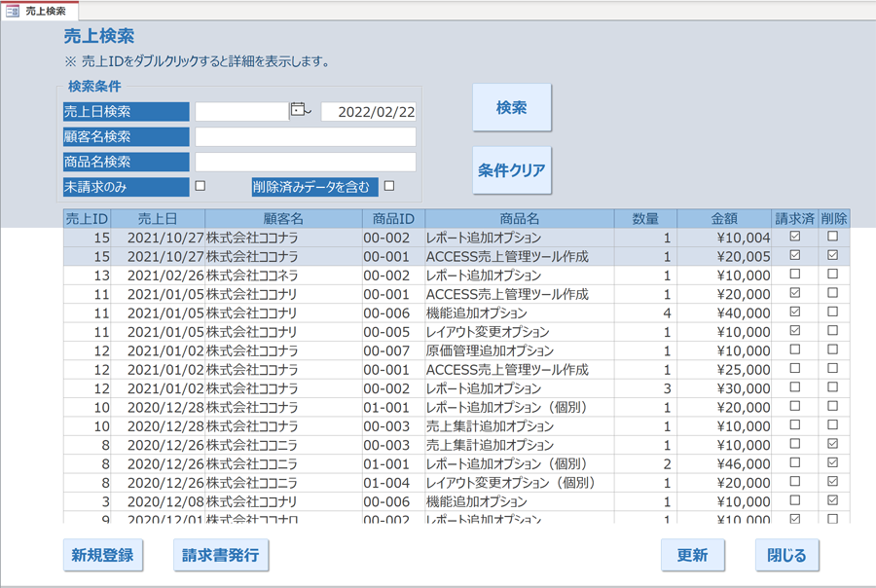Toggle 削除 checkbox for ¥46,000 row
The image size is (876, 588).
point(832,462)
